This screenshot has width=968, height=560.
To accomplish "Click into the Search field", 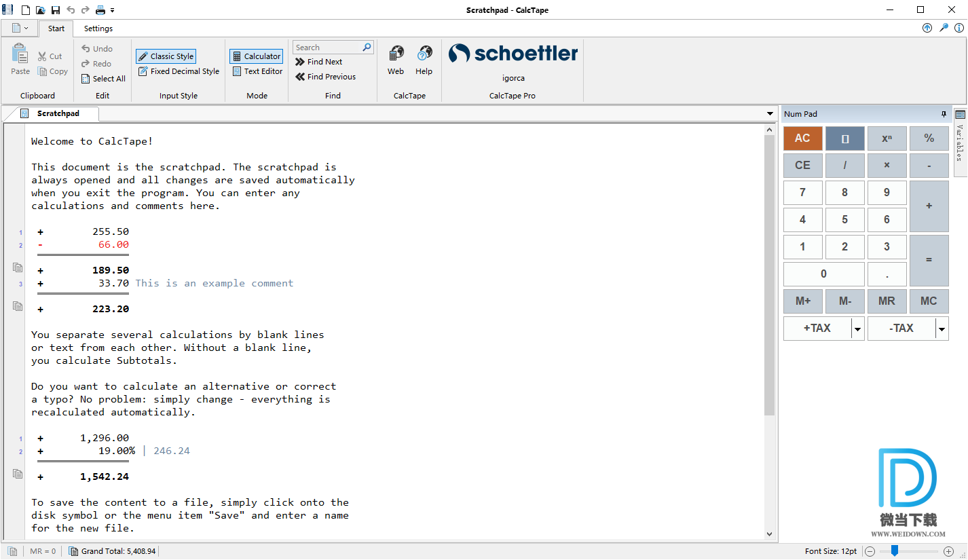I will coord(327,48).
